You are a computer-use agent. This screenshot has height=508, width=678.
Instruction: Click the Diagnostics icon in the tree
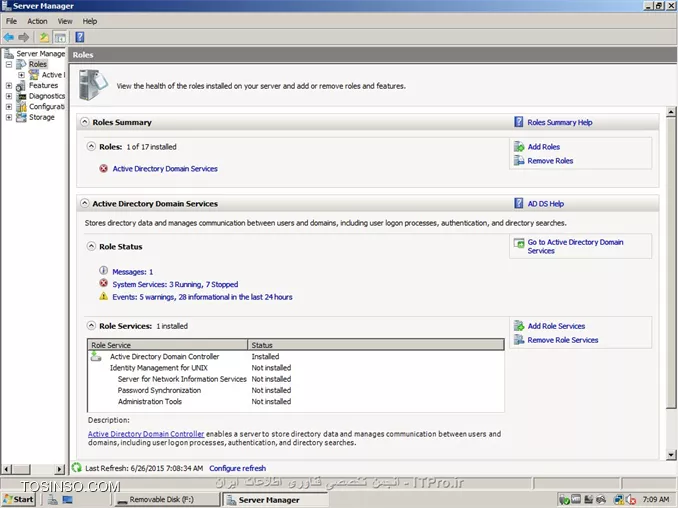(x=21, y=96)
